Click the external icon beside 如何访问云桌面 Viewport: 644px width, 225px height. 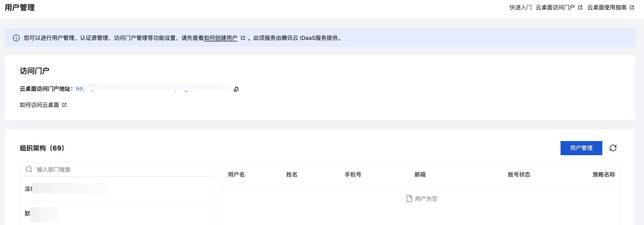64,105
